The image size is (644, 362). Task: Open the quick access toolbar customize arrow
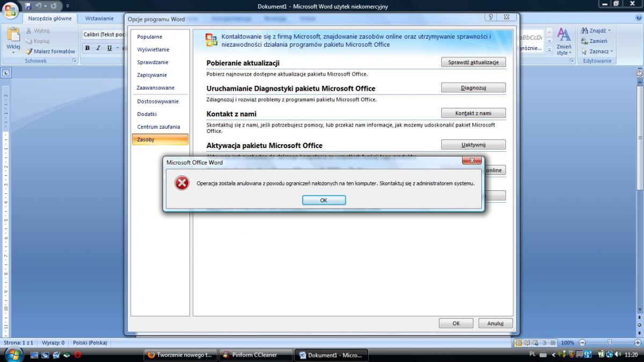pos(68,6)
